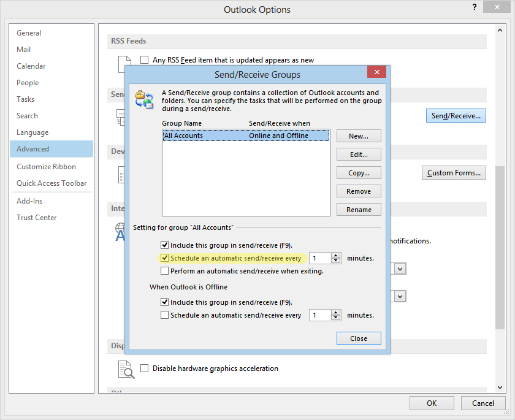Uncheck online Schedule an automatic send/receive
515x420 pixels.
[164, 258]
